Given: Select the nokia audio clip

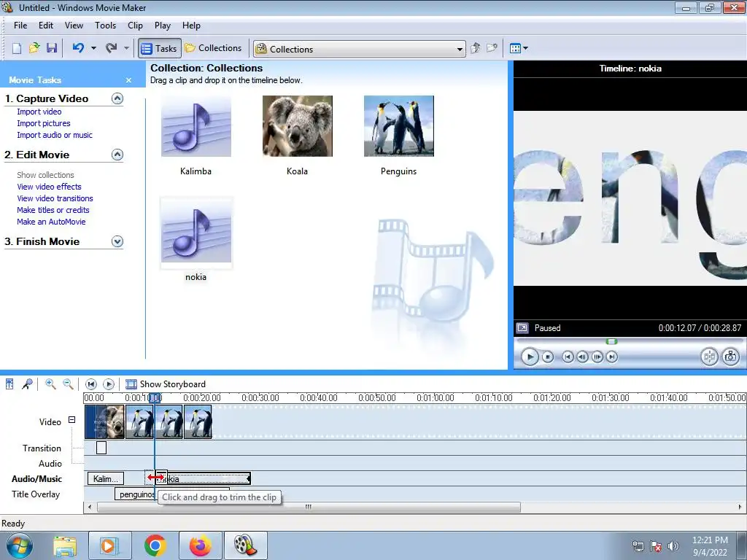Looking at the screenshot, I should pyautogui.click(x=196, y=232).
